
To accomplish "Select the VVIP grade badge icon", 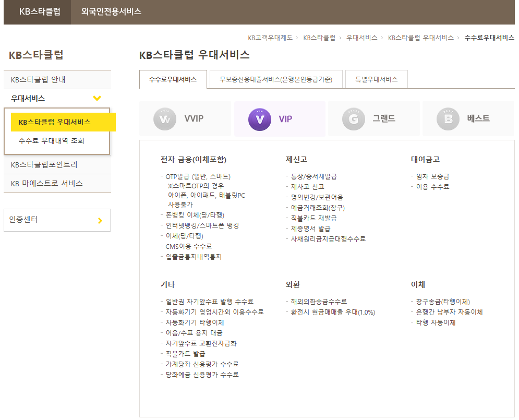I will [165, 119].
